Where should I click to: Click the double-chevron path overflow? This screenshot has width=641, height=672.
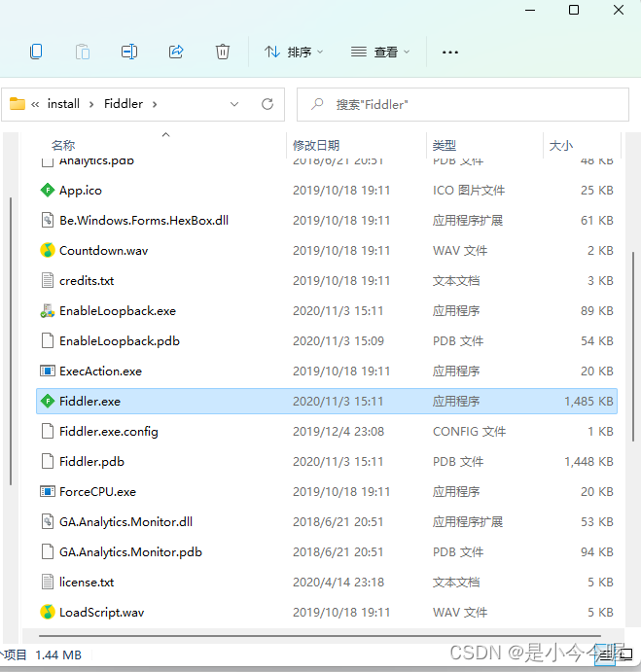tap(35, 104)
